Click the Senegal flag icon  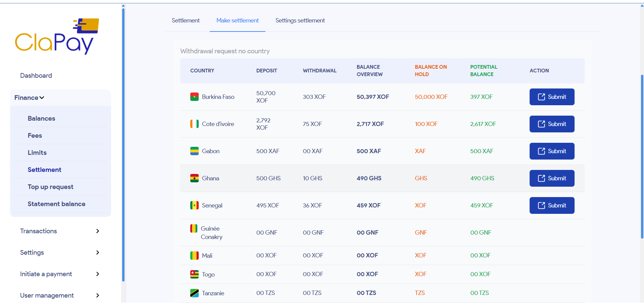point(194,205)
